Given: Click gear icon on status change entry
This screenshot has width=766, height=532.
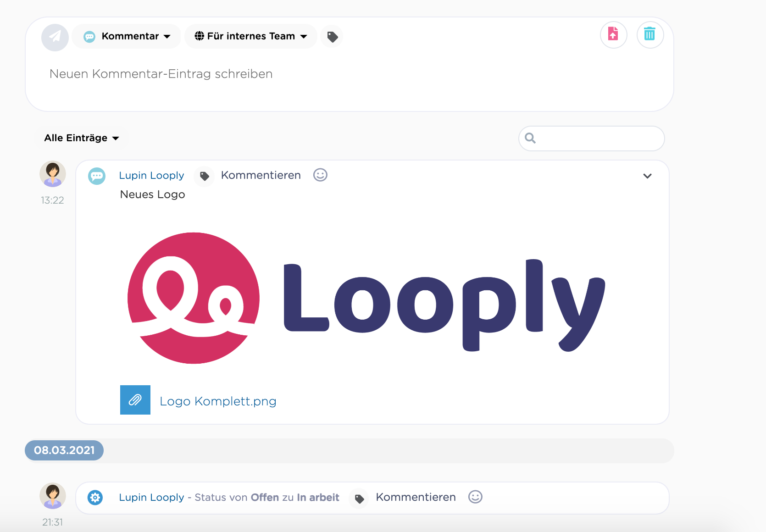Looking at the screenshot, I should (x=95, y=498).
